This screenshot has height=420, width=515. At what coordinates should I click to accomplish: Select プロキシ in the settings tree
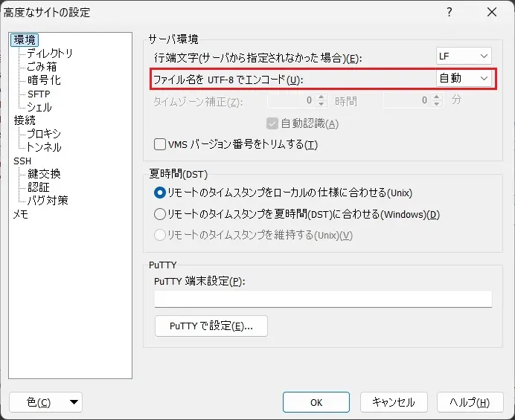coord(44,134)
